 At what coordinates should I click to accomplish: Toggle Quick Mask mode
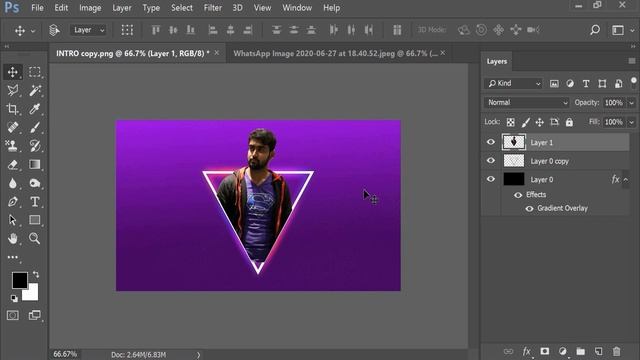(13, 315)
